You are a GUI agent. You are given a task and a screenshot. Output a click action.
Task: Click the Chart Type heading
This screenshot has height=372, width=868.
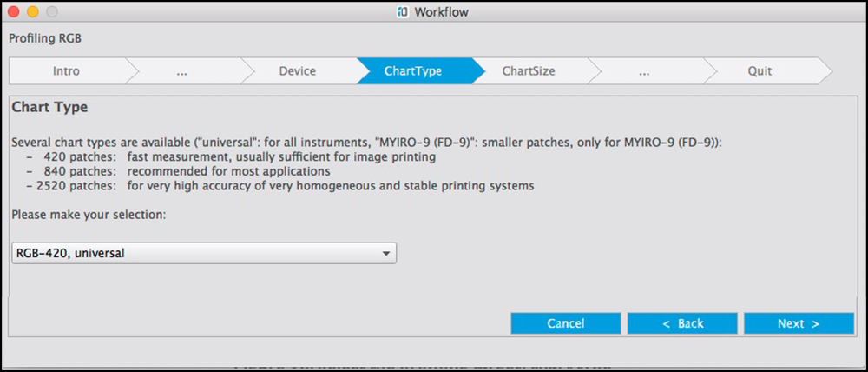click(x=49, y=108)
